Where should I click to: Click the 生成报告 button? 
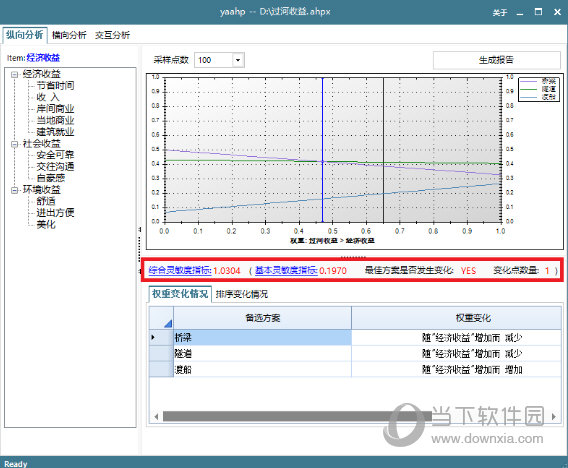click(x=496, y=60)
